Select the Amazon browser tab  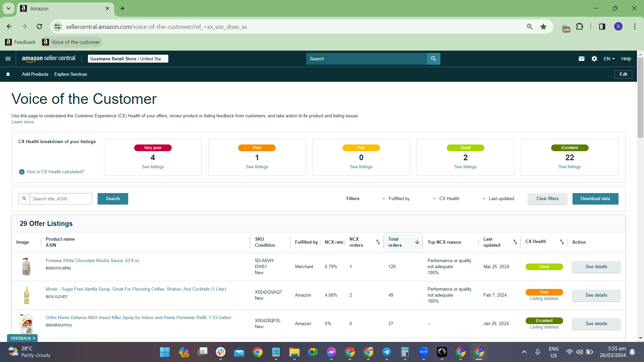point(65,8)
